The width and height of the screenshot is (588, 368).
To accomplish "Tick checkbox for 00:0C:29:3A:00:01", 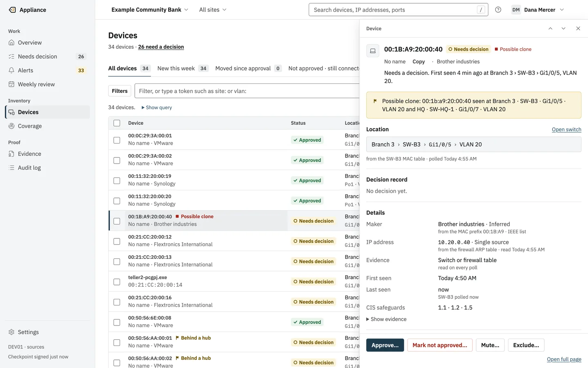I will pos(117,140).
